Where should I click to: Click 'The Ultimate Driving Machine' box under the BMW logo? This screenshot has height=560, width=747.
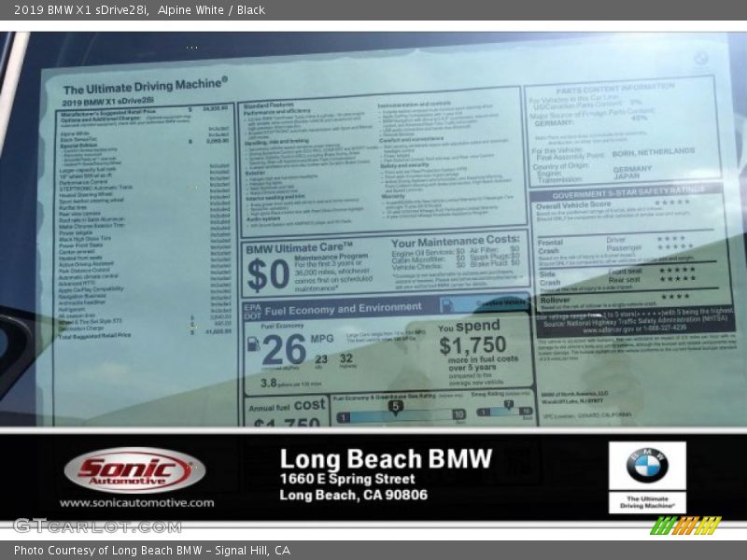647,502
